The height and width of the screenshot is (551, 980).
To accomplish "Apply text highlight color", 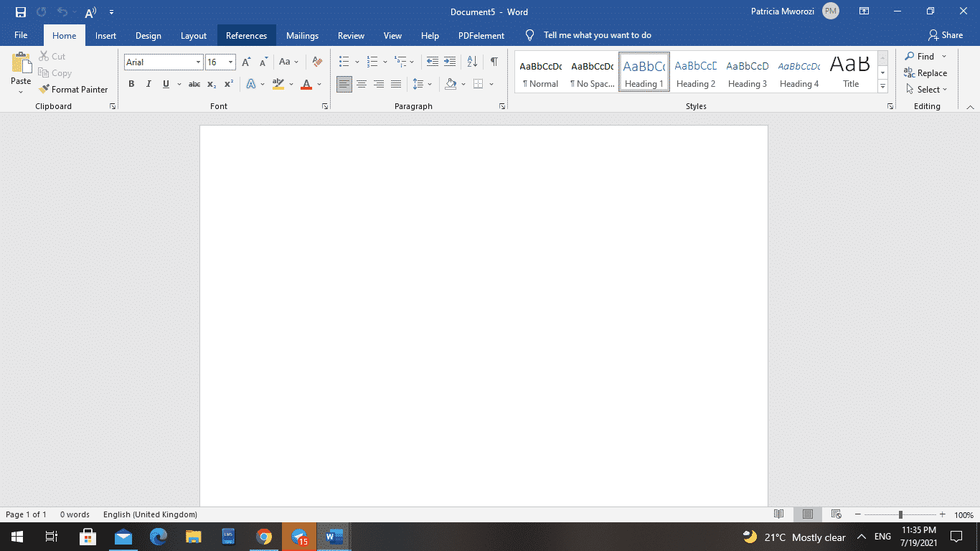I will [x=278, y=84].
